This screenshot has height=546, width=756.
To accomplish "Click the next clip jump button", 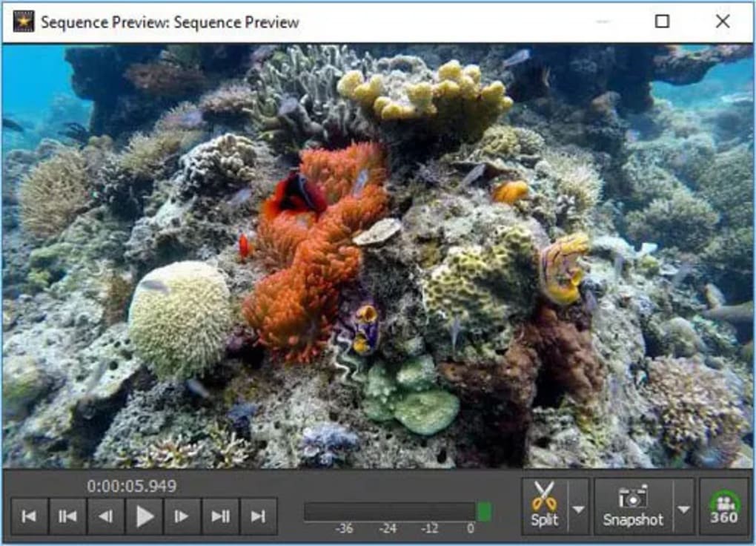I will (221, 516).
